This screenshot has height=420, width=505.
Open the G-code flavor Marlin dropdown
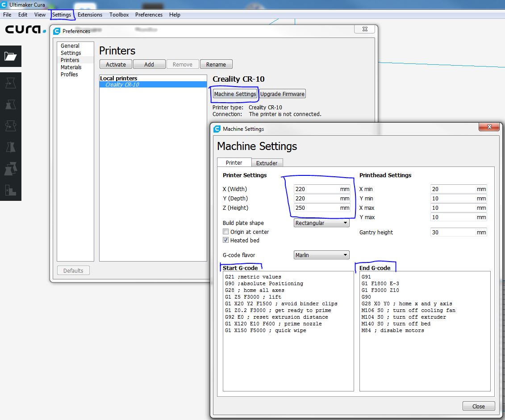coord(321,255)
